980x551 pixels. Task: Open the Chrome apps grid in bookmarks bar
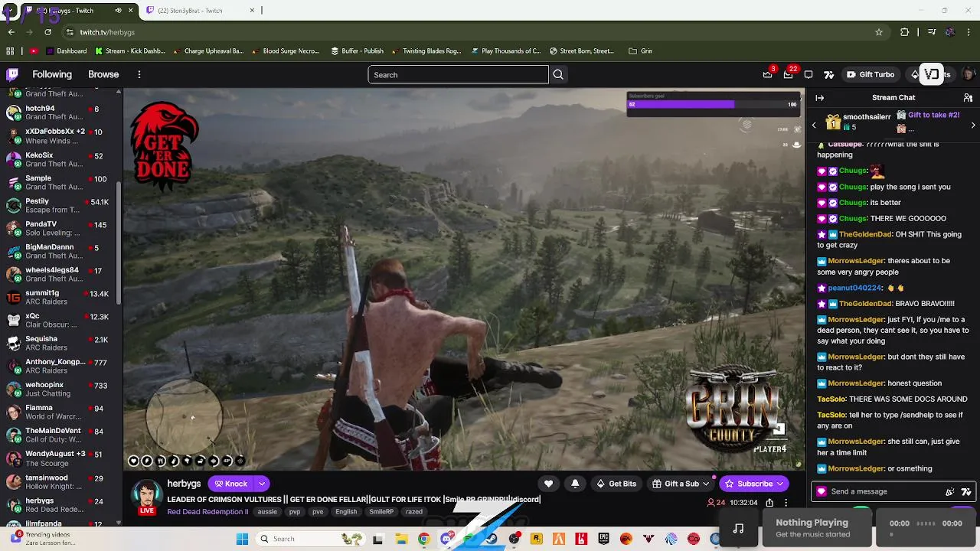tap(10, 51)
